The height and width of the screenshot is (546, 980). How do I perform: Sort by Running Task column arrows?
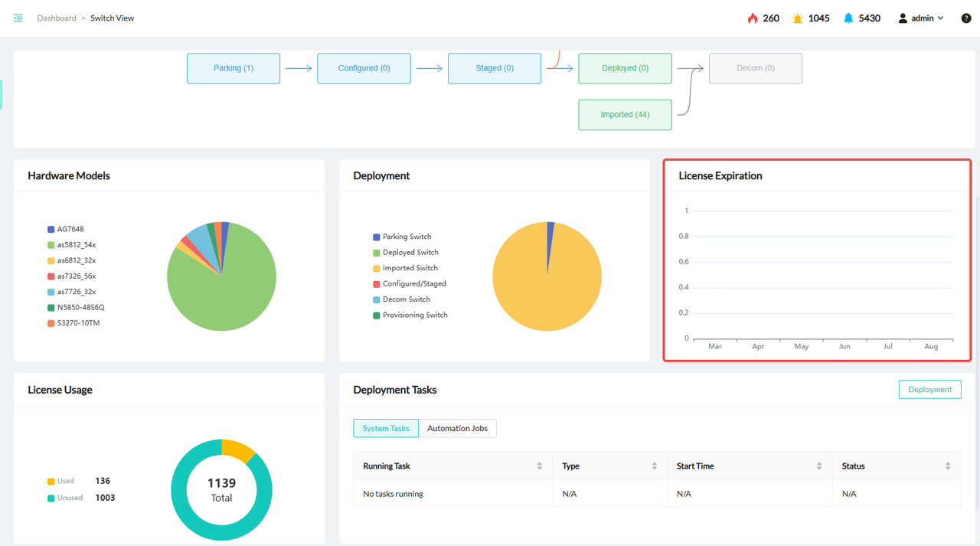(540, 466)
